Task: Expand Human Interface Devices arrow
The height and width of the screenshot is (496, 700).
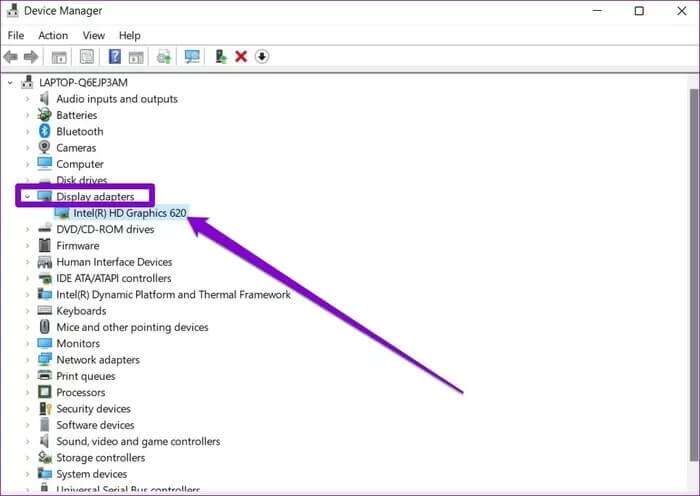Action: (x=27, y=262)
